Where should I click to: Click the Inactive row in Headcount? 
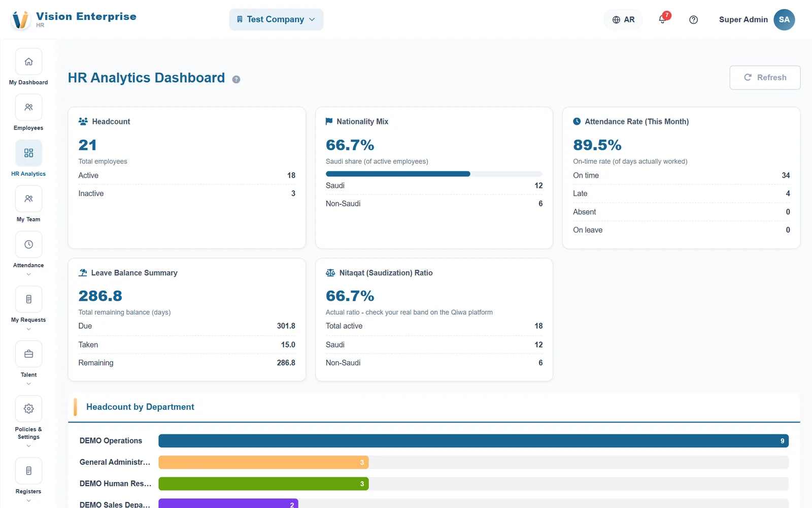pos(187,194)
